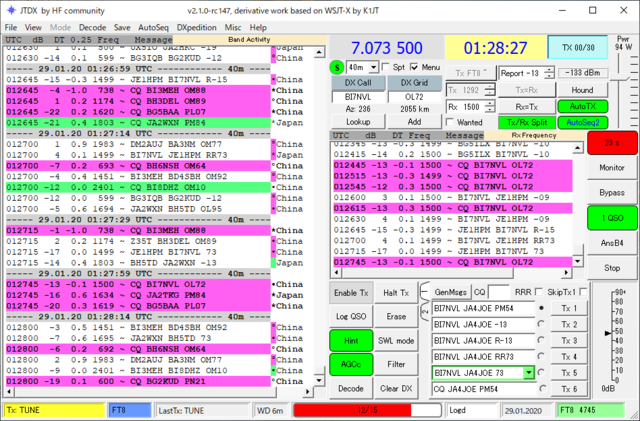
Task: Toggle the green AGCc button
Action: point(351,364)
